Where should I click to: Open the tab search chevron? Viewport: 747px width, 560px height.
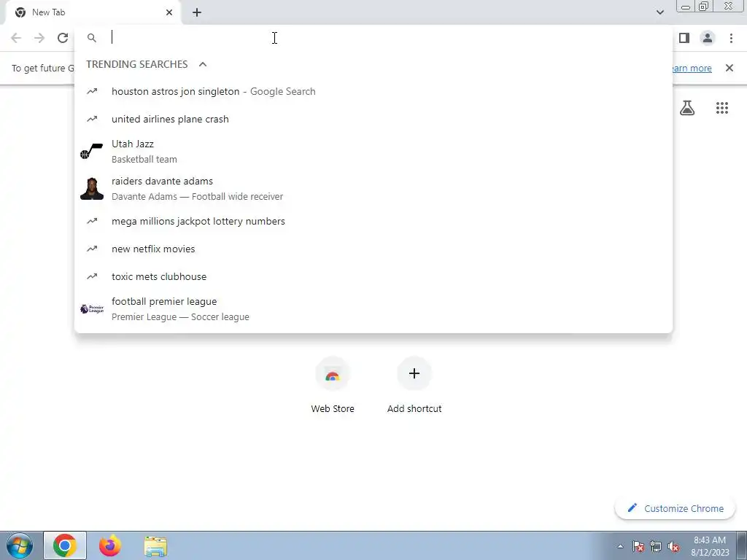(660, 12)
